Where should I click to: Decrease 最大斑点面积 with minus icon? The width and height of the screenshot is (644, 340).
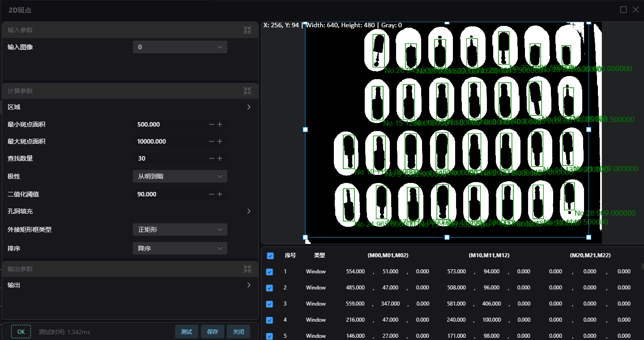click(212, 141)
